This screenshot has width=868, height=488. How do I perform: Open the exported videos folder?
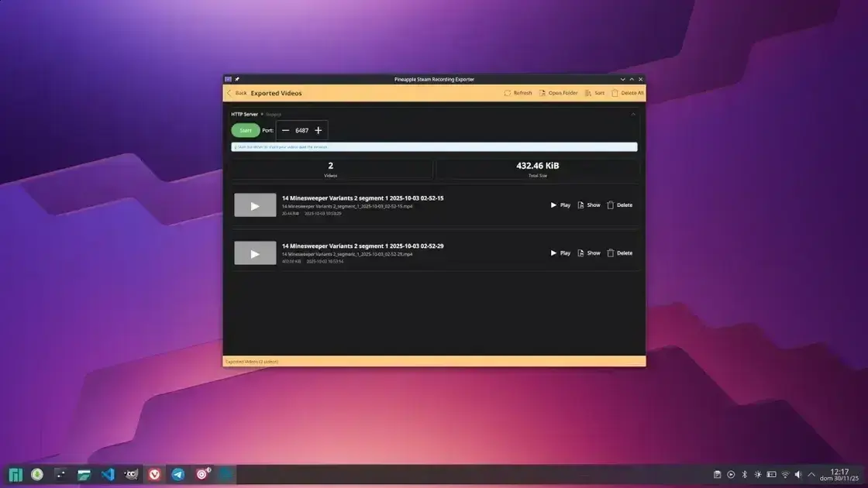click(558, 93)
